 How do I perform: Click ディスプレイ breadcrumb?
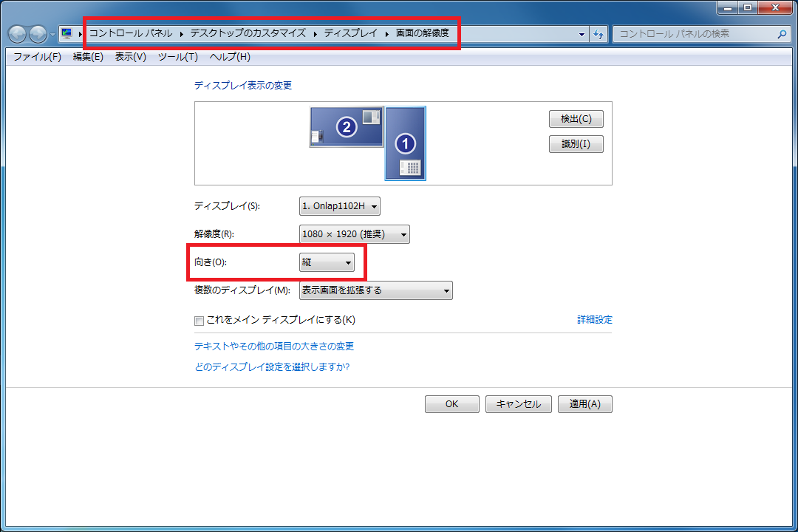click(x=351, y=33)
